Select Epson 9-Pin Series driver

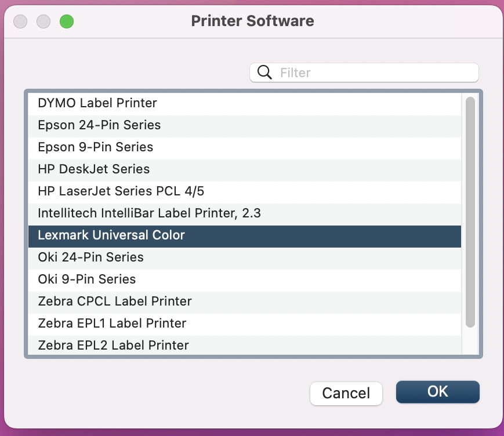[x=244, y=147]
